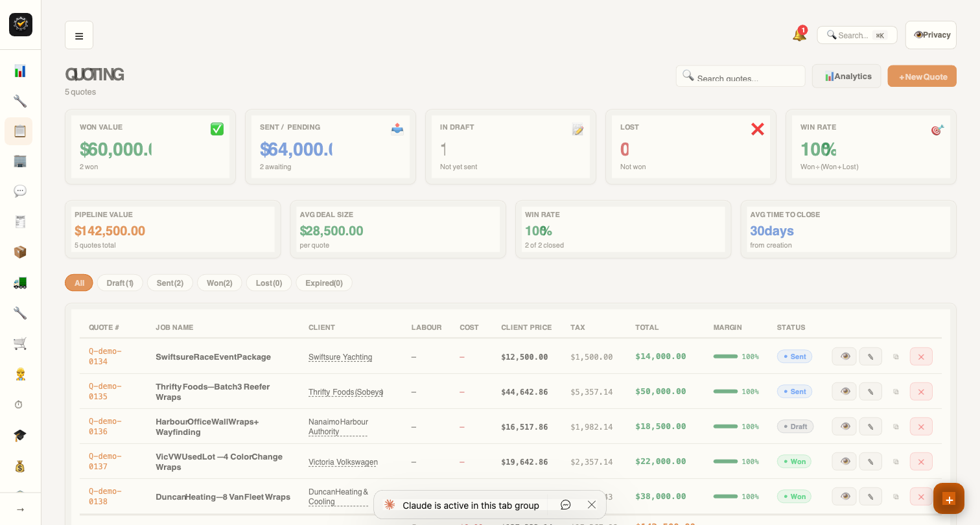
Task: Open delivery truck sidebar icon
Action: [x=20, y=283]
